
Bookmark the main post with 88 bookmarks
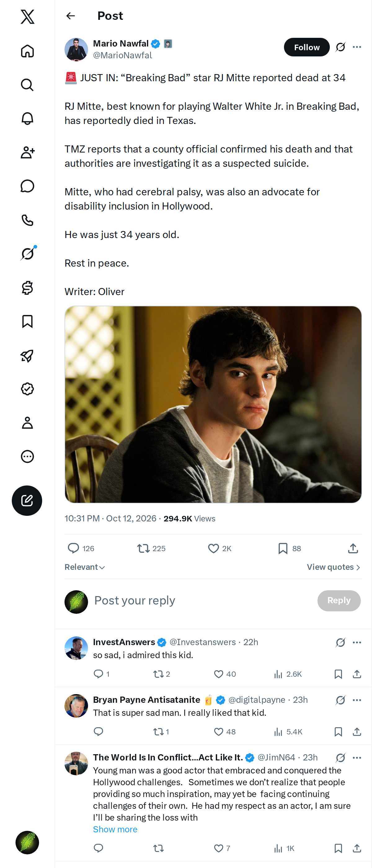(x=289, y=548)
